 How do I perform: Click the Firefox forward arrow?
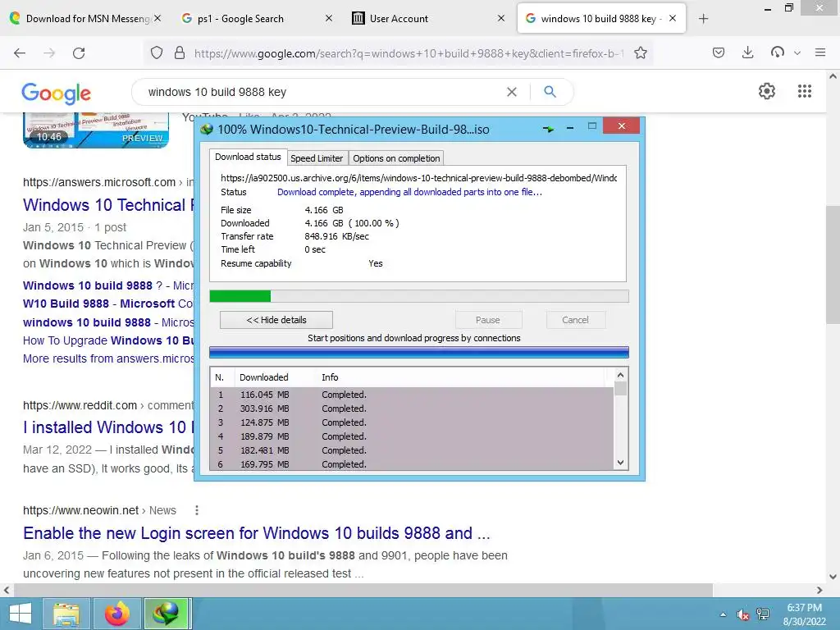[x=49, y=53]
